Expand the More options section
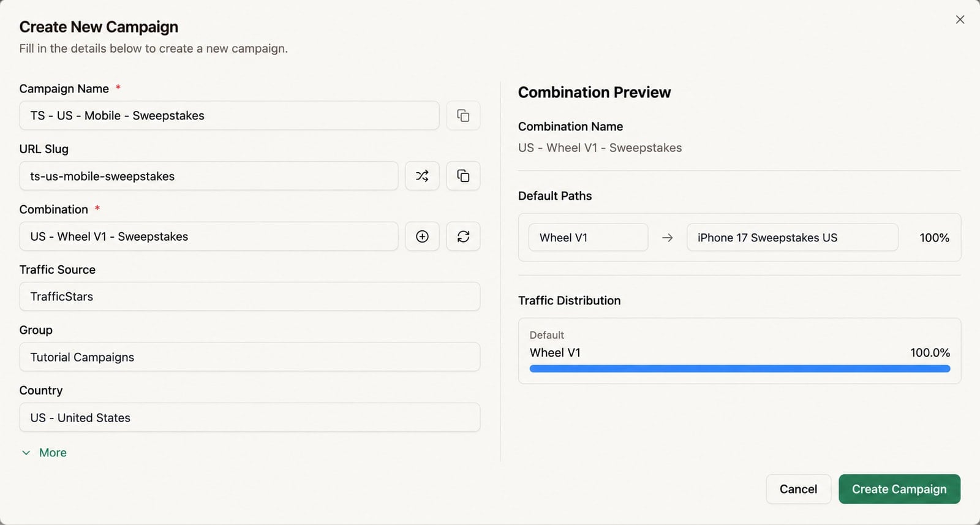Screen dimensions: 980x525 point(44,453)
